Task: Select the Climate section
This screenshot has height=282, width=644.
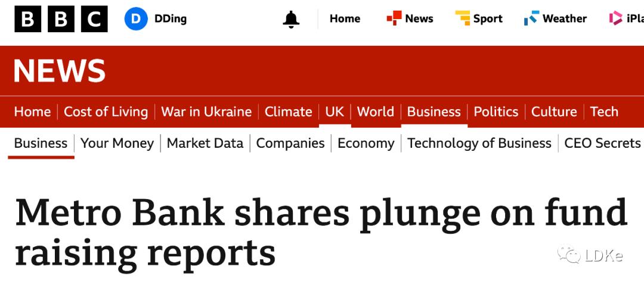Action: 289,111
